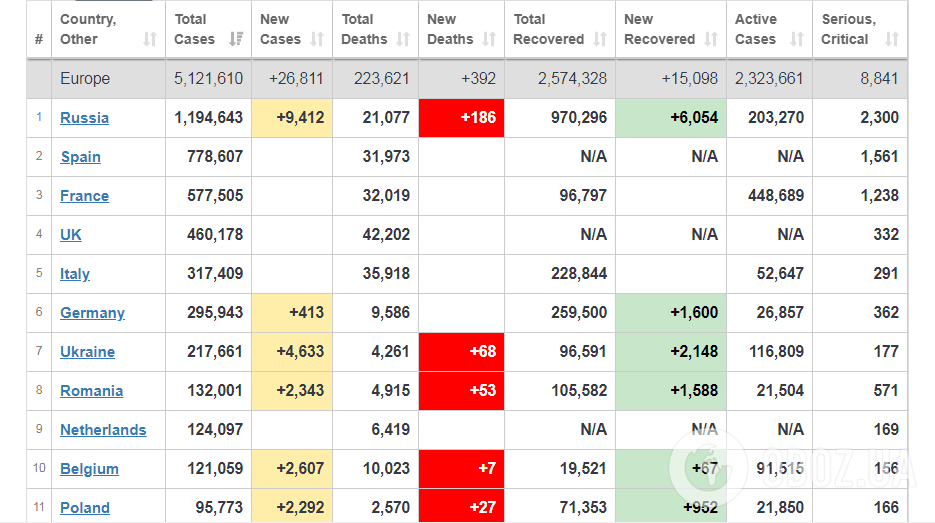Open the Netherlands country link
The width and height of the screenshot is (935, 523).
(103, 430)
